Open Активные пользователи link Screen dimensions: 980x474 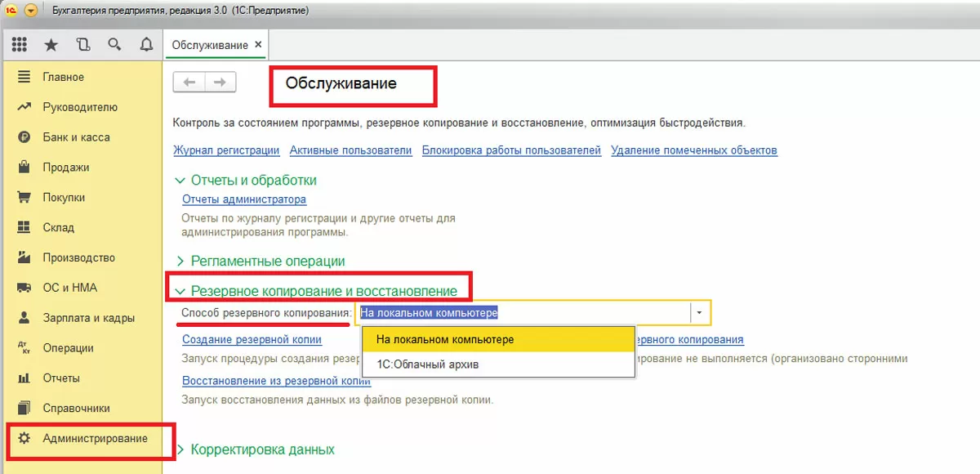click(x=350, y=150)
